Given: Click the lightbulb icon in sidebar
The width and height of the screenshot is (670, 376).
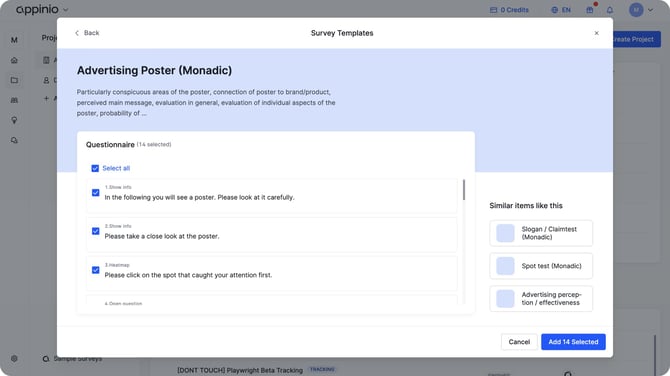Looking at the screenshot, I should coord(14,120).
